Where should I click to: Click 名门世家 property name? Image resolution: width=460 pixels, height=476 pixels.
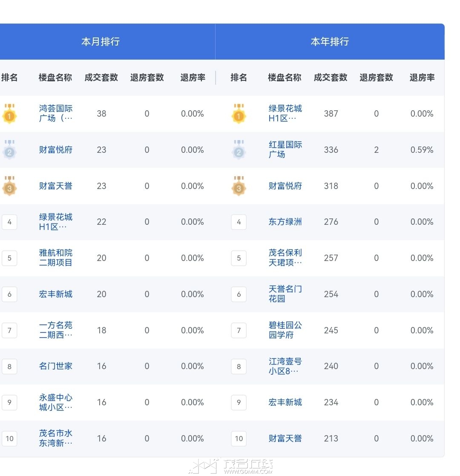56,366
